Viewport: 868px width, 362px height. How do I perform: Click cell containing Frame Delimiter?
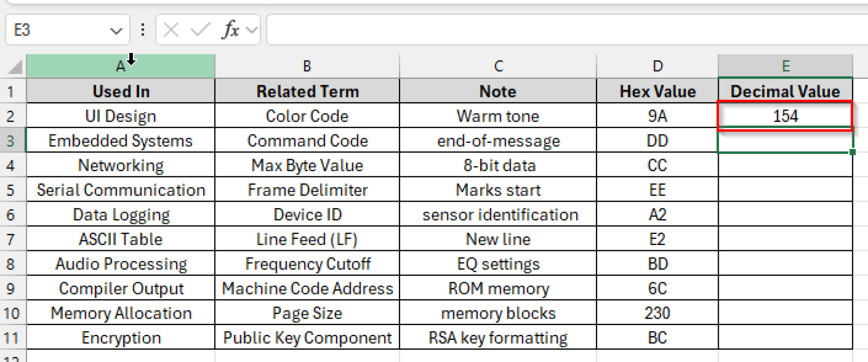click(306, 189)
